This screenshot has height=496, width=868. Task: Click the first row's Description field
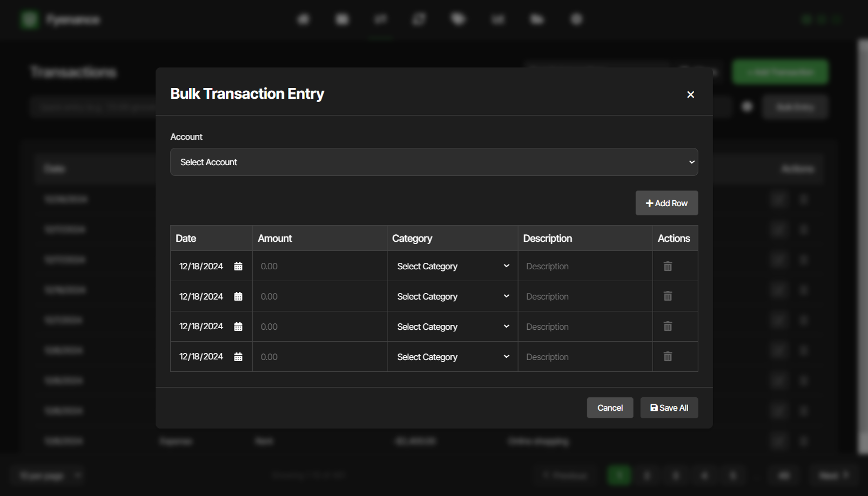pyautogui.click(x=584, y=266)
